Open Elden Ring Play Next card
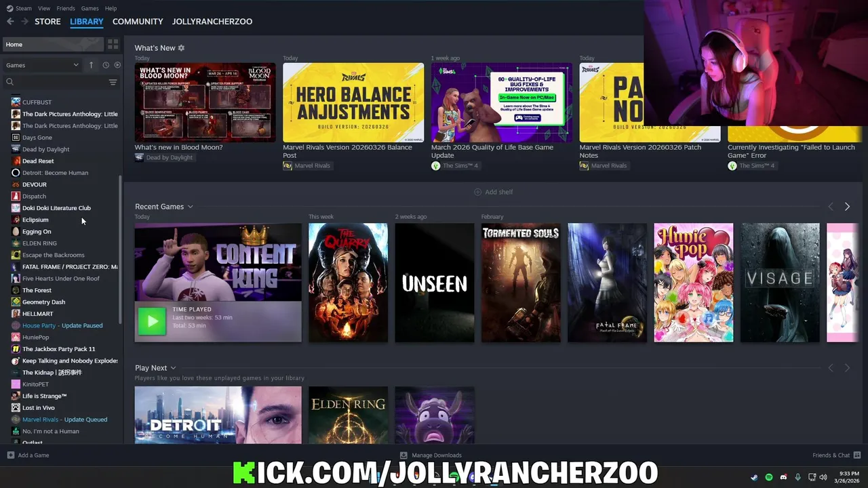 [348, 415]
